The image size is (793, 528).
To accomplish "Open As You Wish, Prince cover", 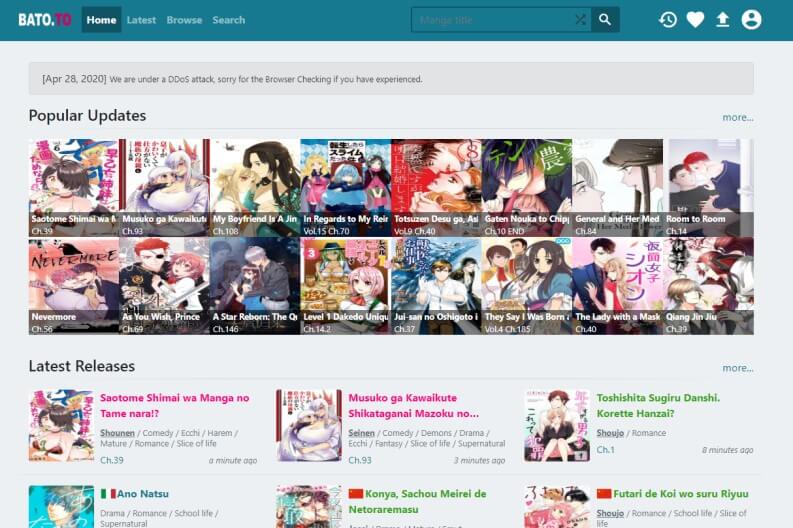I will 164,286.
